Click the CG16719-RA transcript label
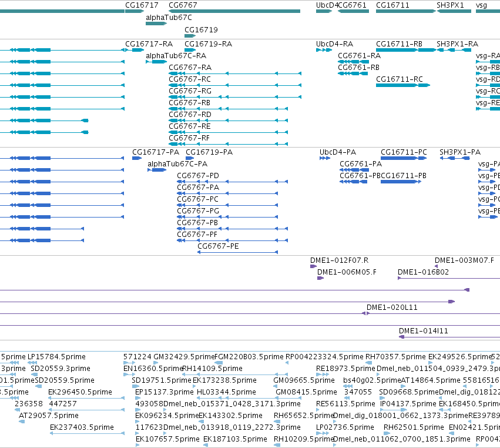 click(x=208, y=44)
